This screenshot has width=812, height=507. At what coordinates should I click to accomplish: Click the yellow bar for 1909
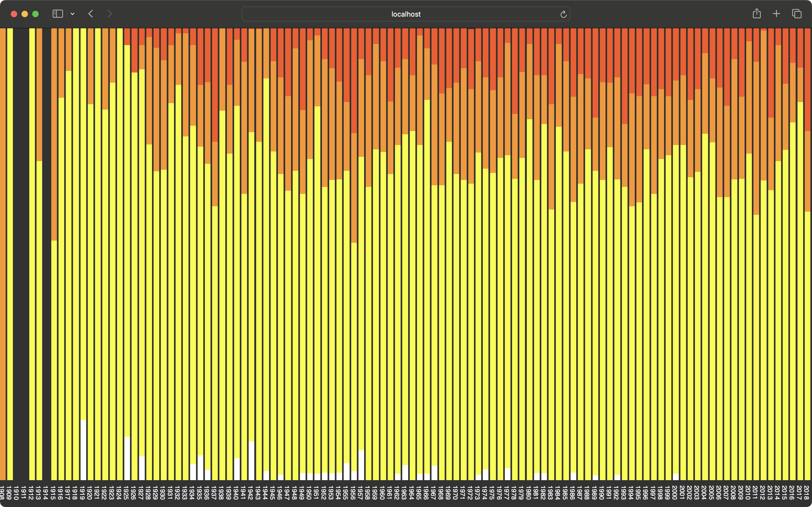click(x=10, y=252)
